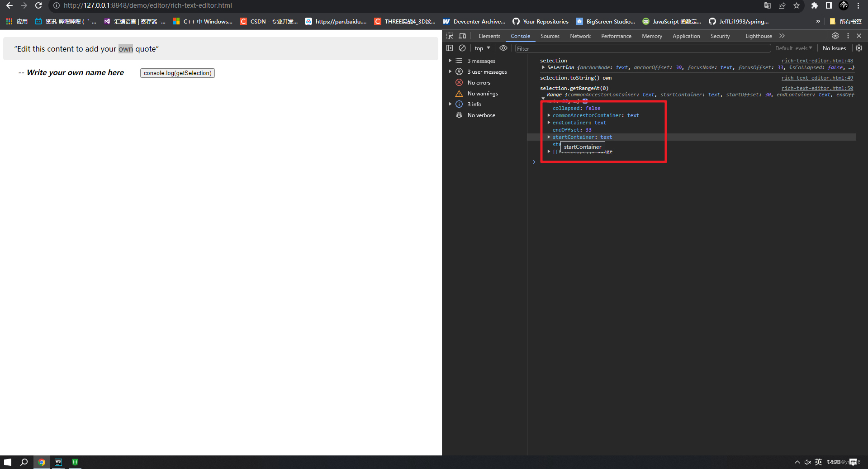This screenshot has width=868, height=469.
Task: Create live expression with eye icon
Action: coord(503,48)
